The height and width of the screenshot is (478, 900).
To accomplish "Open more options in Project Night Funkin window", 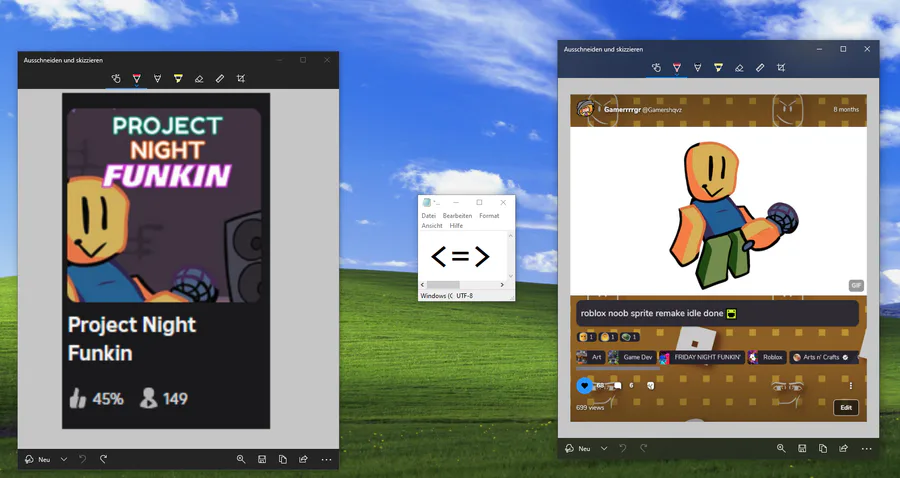I will 327,459.
